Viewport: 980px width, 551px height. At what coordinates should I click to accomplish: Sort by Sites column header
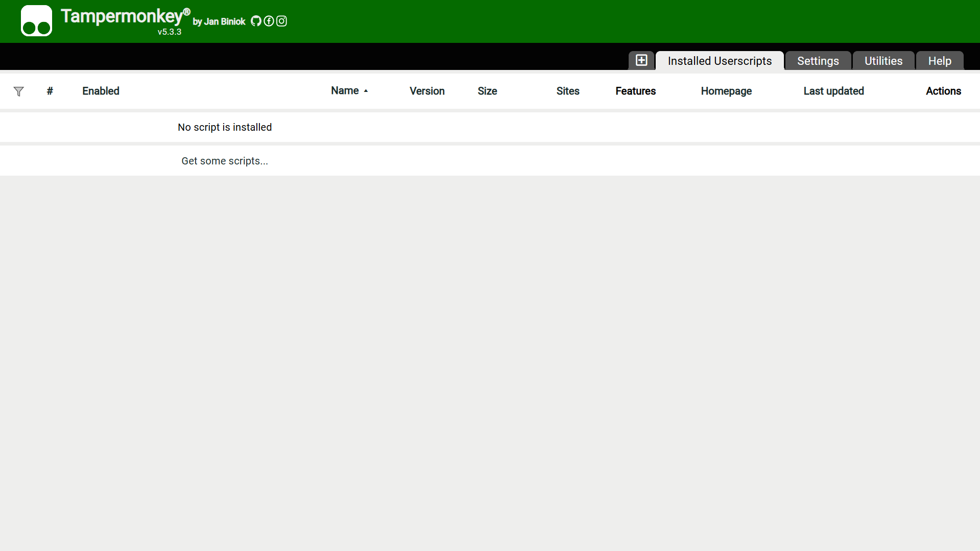[567, 91]
